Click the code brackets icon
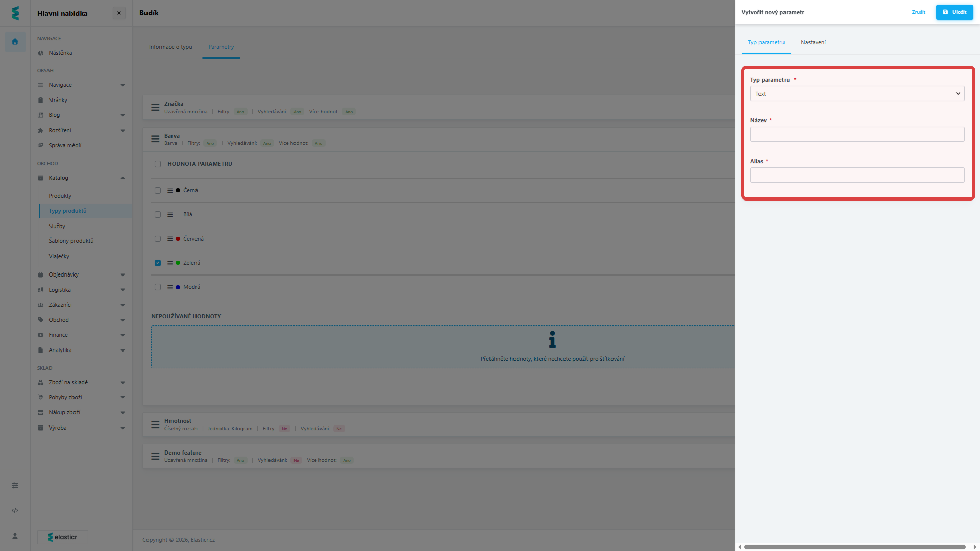Screen dimensions: 980x551 tap(15, 510)
